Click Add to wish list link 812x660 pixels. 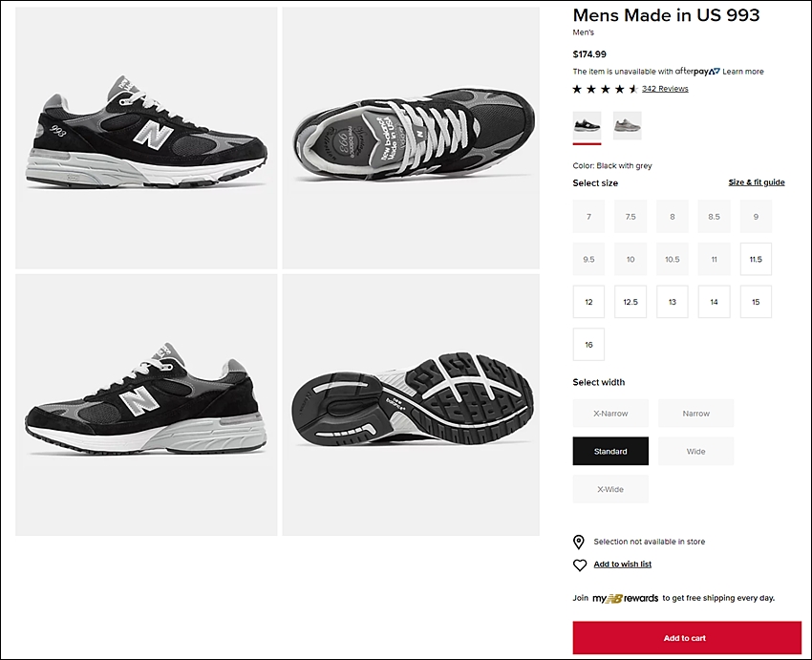(x=622, y=564)
